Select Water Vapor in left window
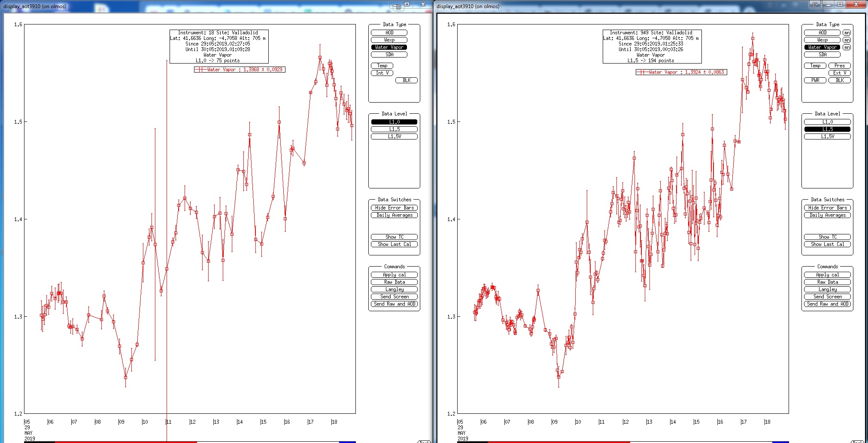Viewport: 868px width, 443px height. [389, 47]
